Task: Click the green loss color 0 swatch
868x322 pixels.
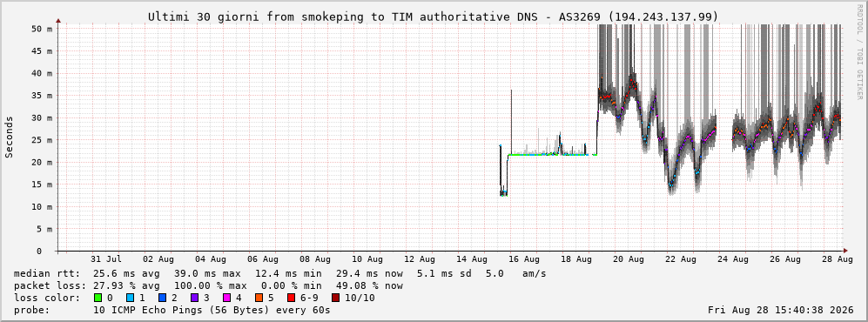Action: click(98, 298)
